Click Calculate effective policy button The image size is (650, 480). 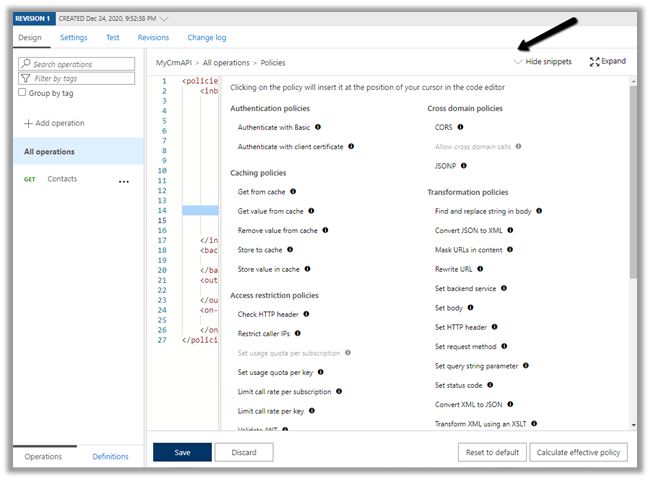[578, 452]
